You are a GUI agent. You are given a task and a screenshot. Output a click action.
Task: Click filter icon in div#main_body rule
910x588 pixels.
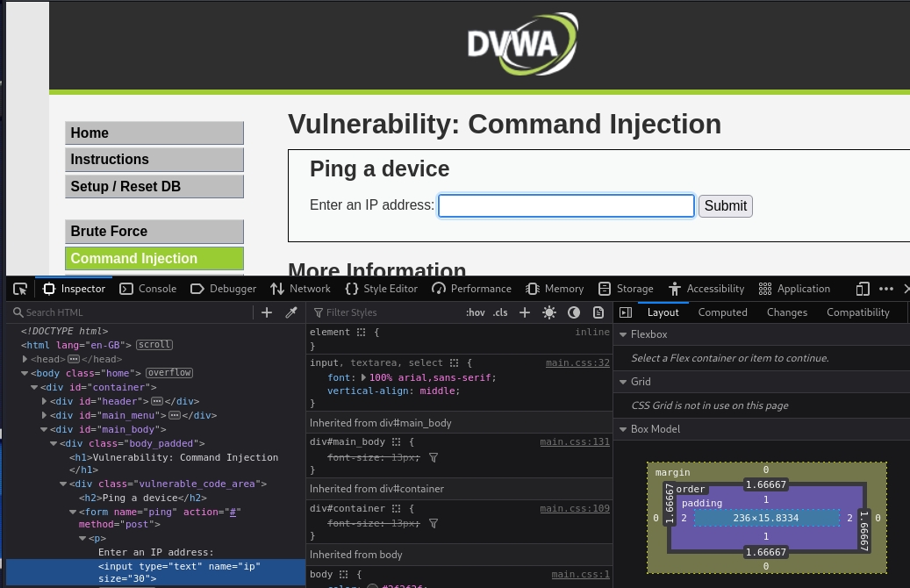pos(434,458)
